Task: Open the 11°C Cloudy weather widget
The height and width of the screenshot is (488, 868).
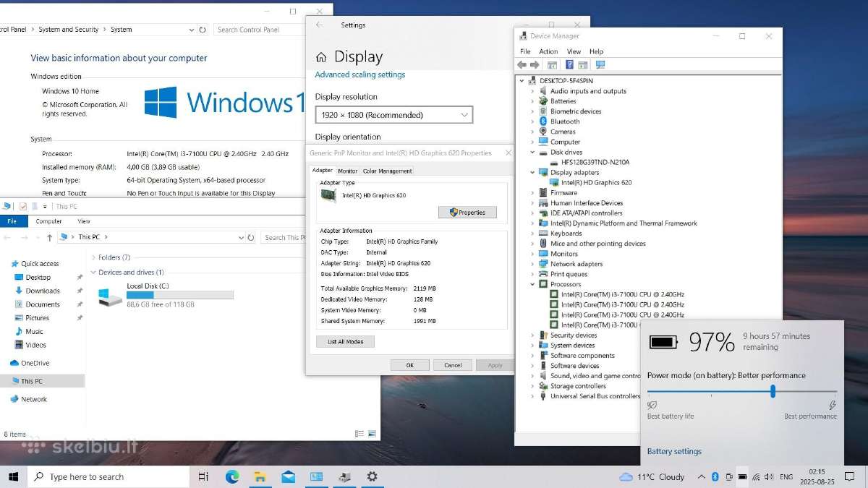Action: (x=652, y=476)
